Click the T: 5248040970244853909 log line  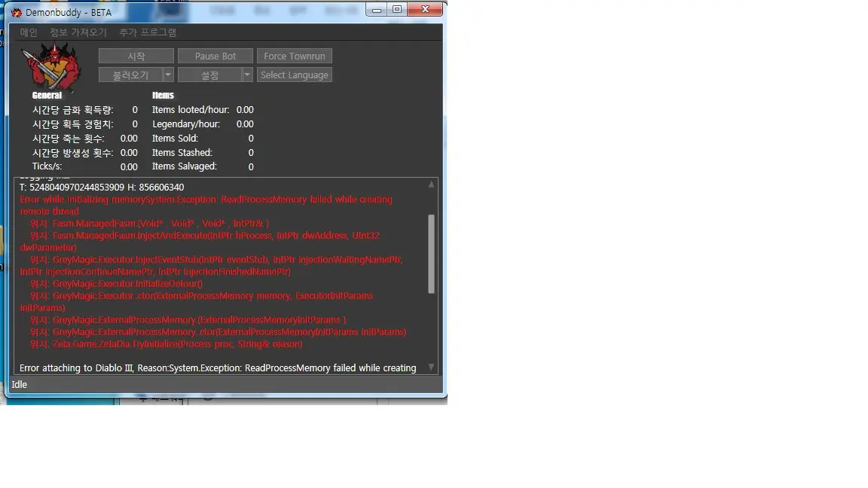coord(102,188)
